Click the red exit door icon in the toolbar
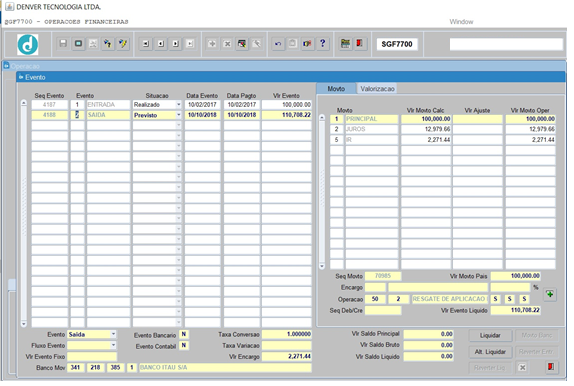Viewport: 574px width, 386px height. pyautogui.click(x=359, y=44)
